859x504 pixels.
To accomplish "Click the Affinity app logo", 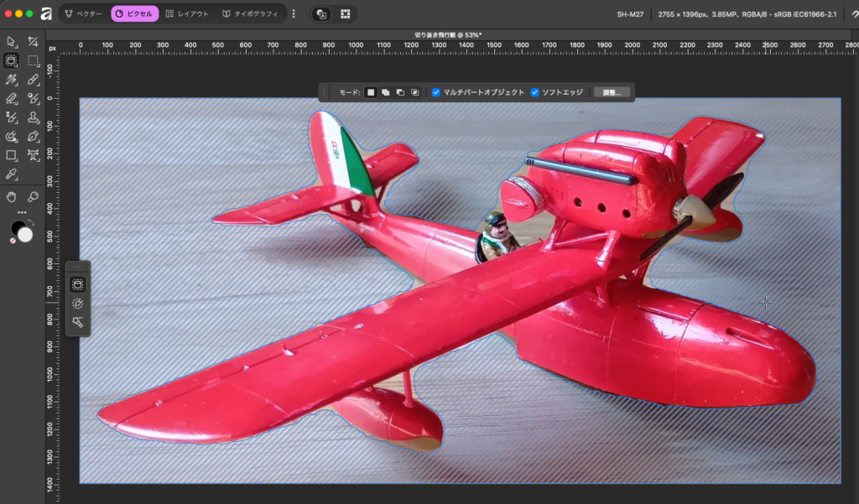I will (47, 13).
